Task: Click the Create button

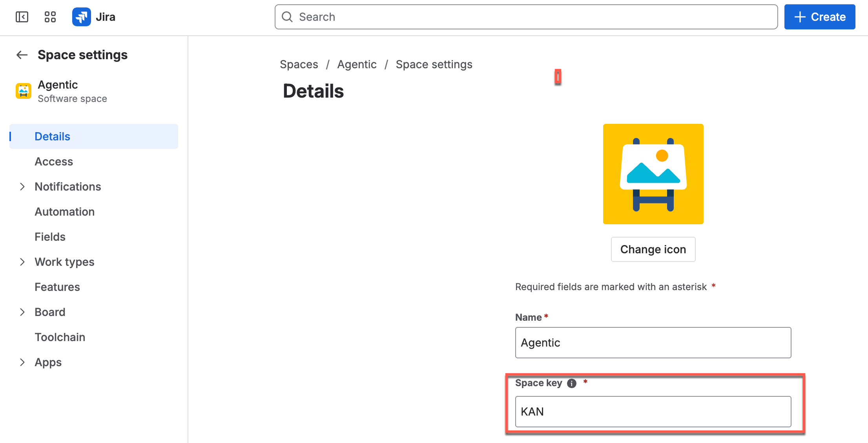Action: coord(820,17)
